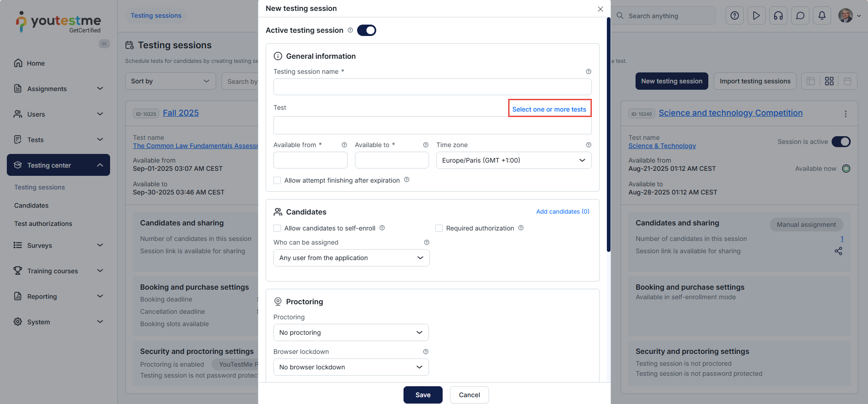Click the Testing session name field
868x404 pixels.
pos(432,87)
